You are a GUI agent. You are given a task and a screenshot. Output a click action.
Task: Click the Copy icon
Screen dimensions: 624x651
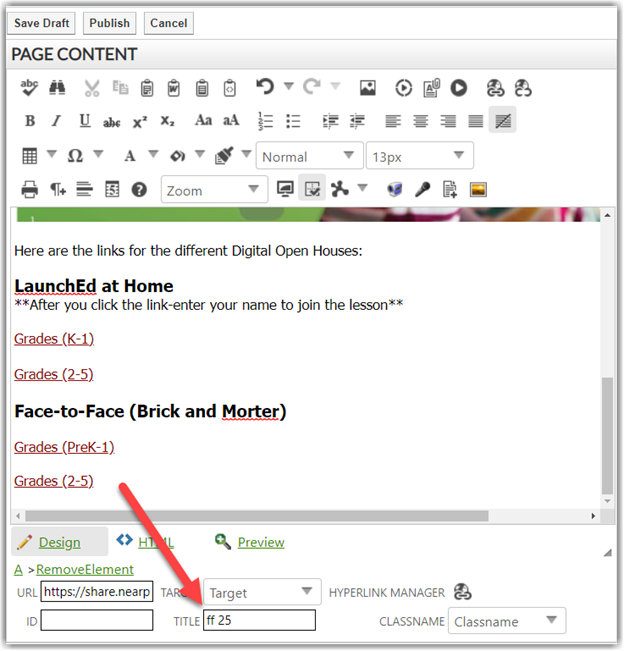[120, 88]
